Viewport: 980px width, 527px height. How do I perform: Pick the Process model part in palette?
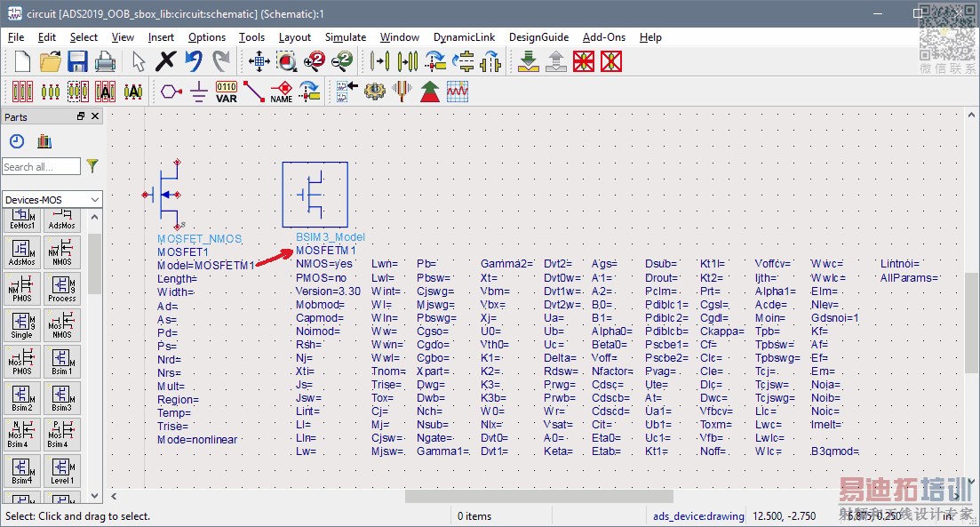(61, 288)
